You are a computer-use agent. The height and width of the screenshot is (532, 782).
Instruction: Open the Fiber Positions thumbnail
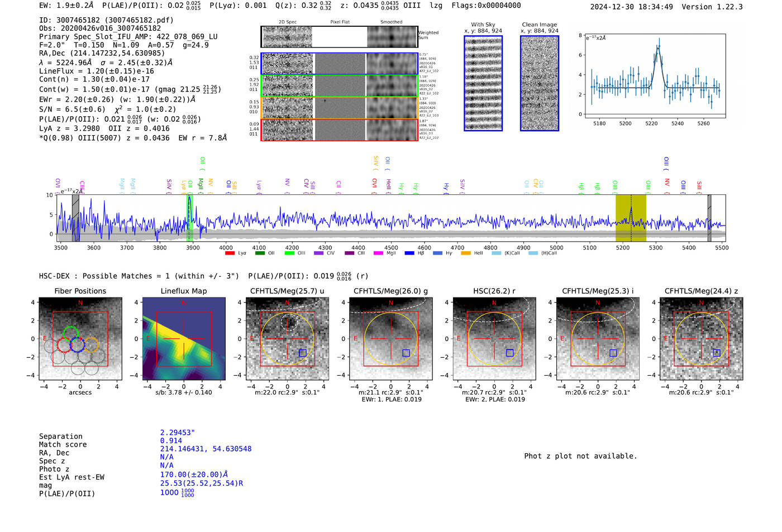(x=80, y=339)
